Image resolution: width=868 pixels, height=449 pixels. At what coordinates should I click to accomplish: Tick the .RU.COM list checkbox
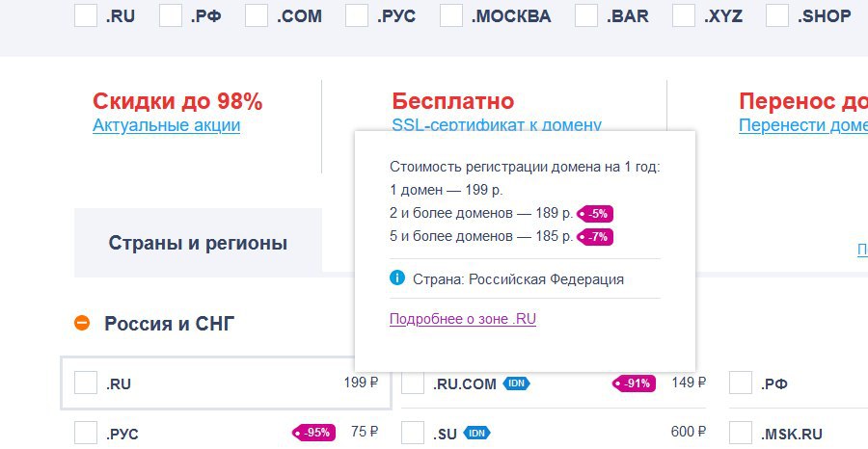(x=413, y=383)
